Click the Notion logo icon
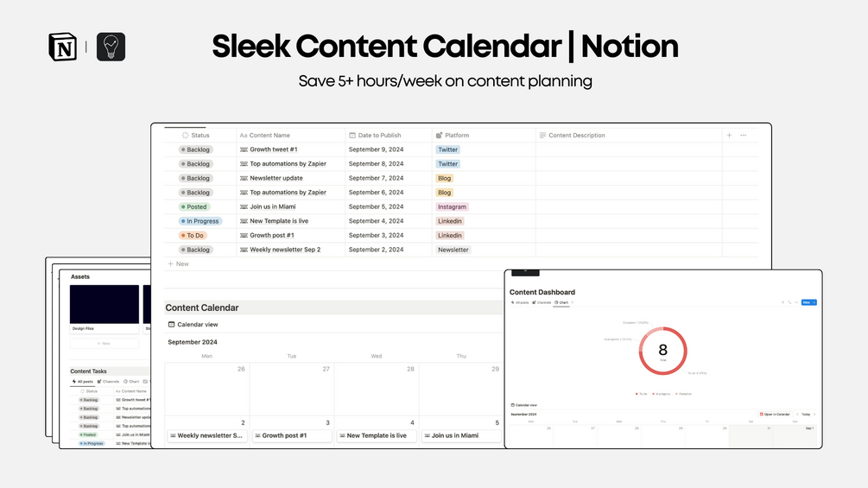This screenshot has width=868, height=488. pos(63,47)
